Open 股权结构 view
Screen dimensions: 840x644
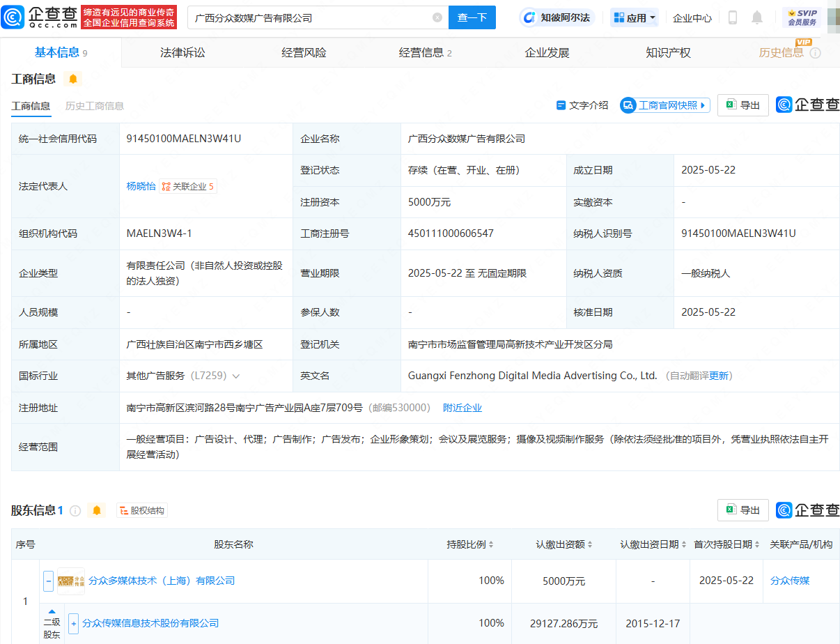142,510
